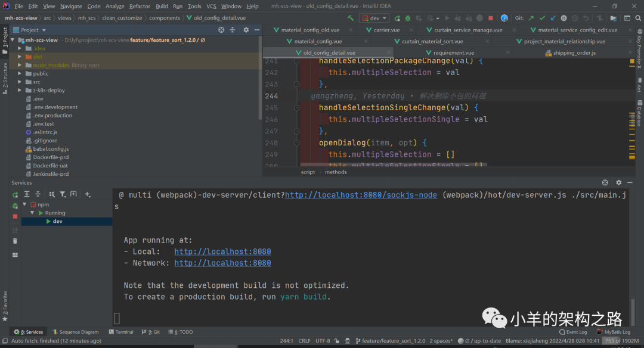Open Project panel gear settings

246,30
